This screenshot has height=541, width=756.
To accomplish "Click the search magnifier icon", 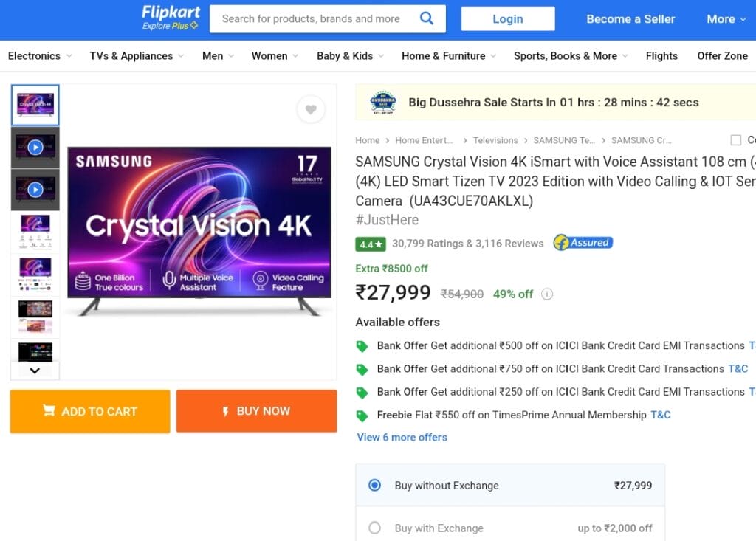I will click(426, 18).
